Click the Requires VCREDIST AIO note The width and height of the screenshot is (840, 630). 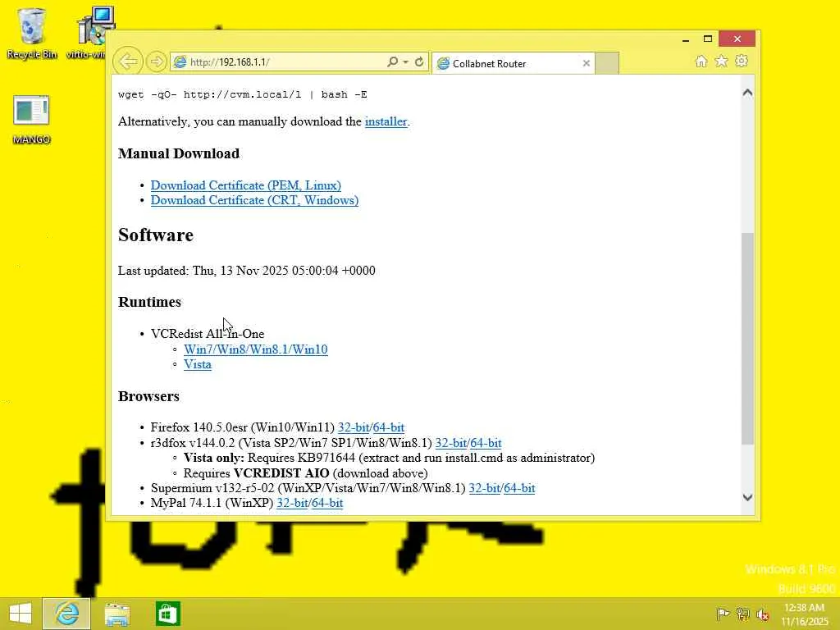pyautogui.click(x=305, y=473)
